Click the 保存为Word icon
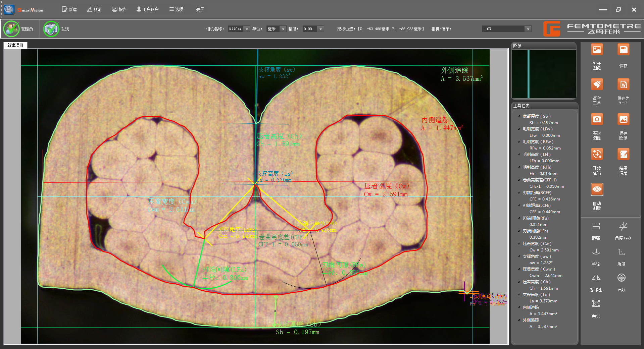This screenshot has height=349, width=644. pos(623,84)
